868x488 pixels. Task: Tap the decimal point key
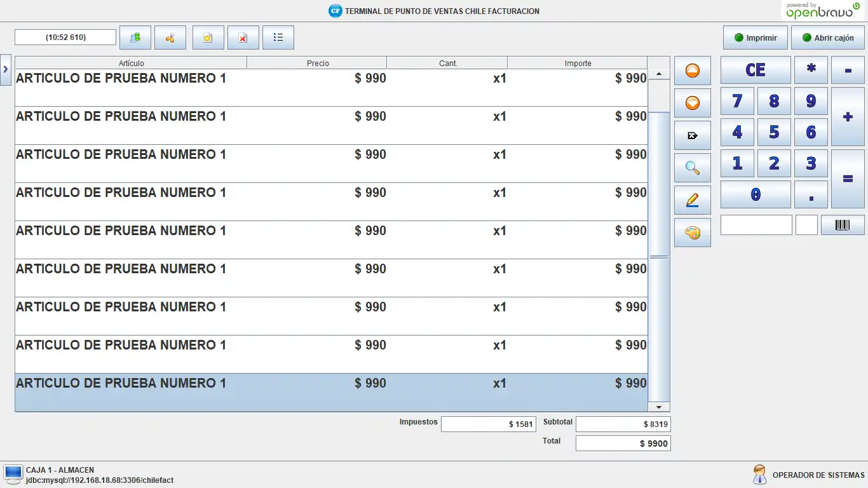[x=811, y=194]
